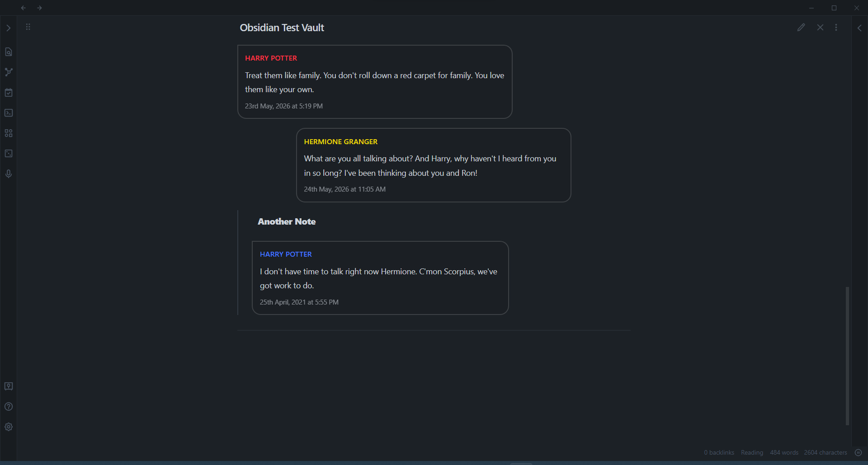Start the audio recorder
The image size is (868, 465).
(x=9, y=174)
